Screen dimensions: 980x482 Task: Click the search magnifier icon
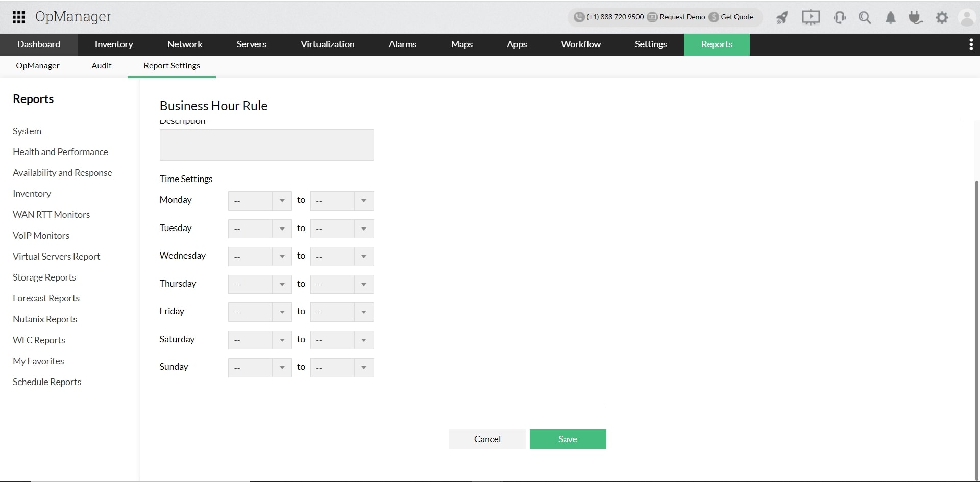click(865, 17)
